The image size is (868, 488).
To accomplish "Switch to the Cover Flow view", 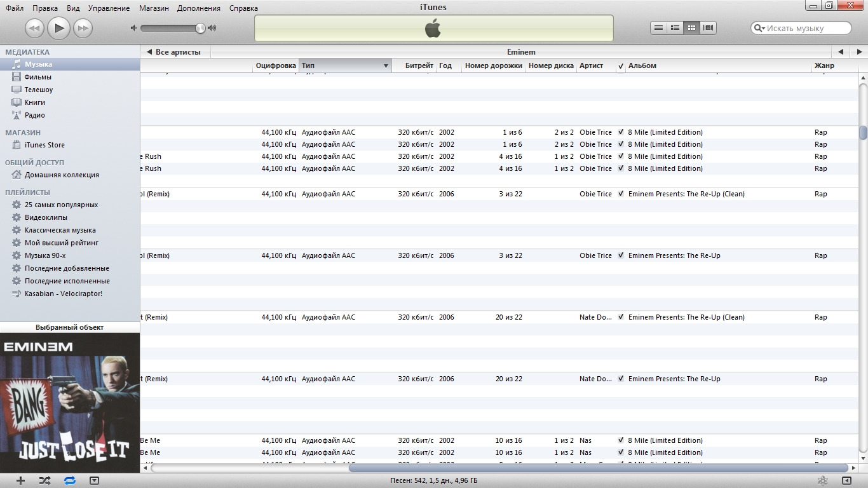I will (x=709, y=28).
